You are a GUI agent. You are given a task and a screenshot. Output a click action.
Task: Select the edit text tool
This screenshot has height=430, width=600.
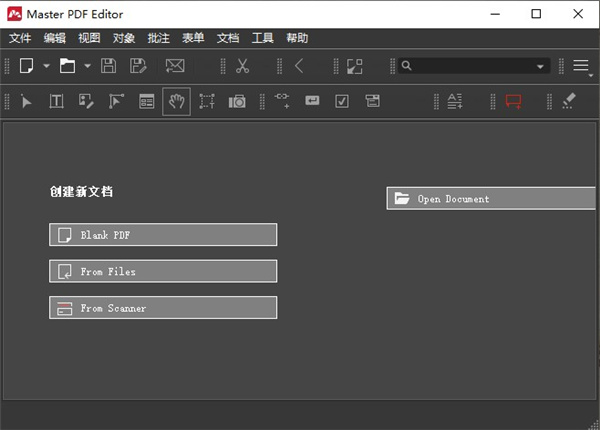tap(57, 101)
